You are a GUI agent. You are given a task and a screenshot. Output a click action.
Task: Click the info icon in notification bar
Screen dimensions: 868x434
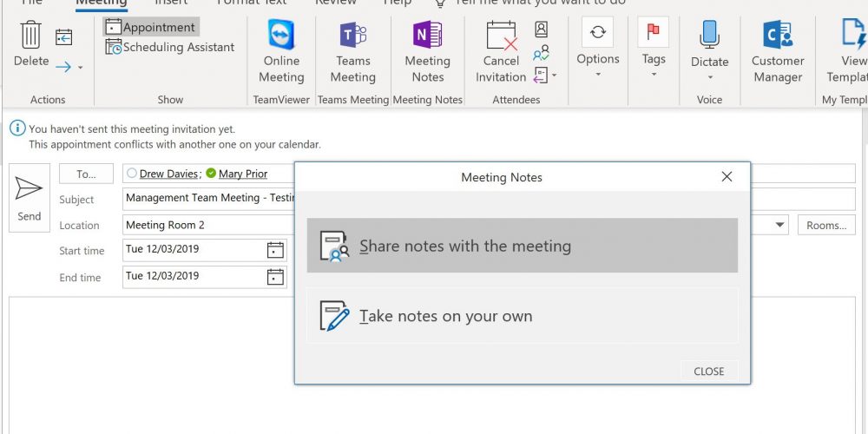(x=17, y=128)
